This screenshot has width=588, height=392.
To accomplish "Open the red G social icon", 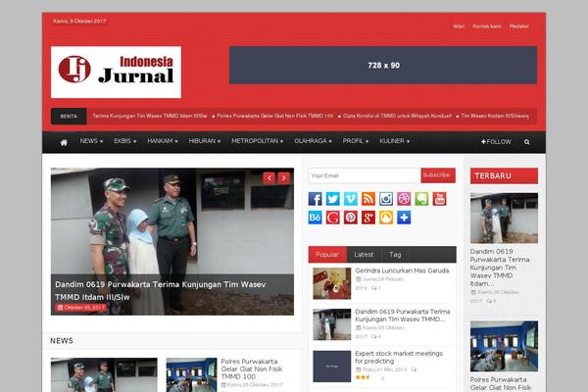I will click(x=332, y=218).
